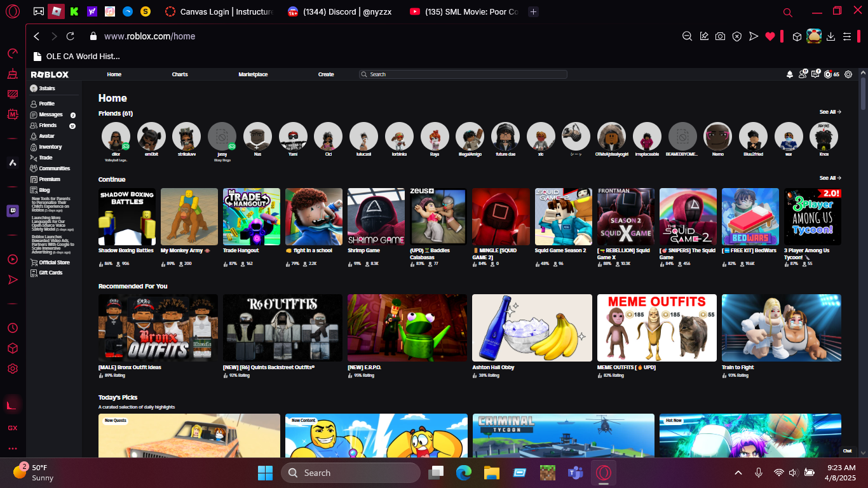868x488 pixels.
Task: Click the Roblox logo in header
Action: pos(50,74)
